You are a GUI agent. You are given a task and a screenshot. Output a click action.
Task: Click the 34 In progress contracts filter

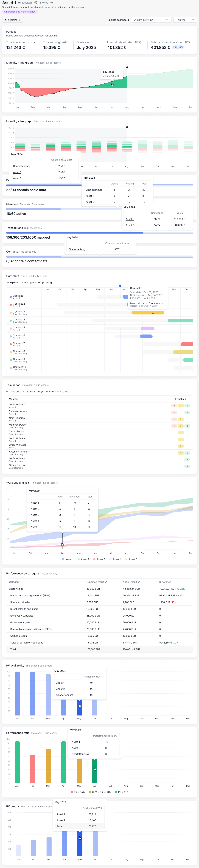(x=28, y=283)
